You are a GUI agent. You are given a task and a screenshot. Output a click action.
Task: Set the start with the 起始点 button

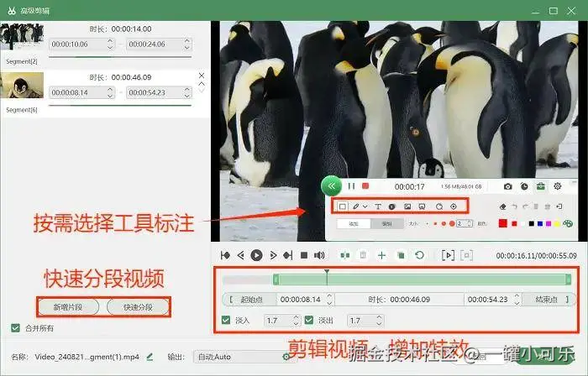[x=249, y=300]
